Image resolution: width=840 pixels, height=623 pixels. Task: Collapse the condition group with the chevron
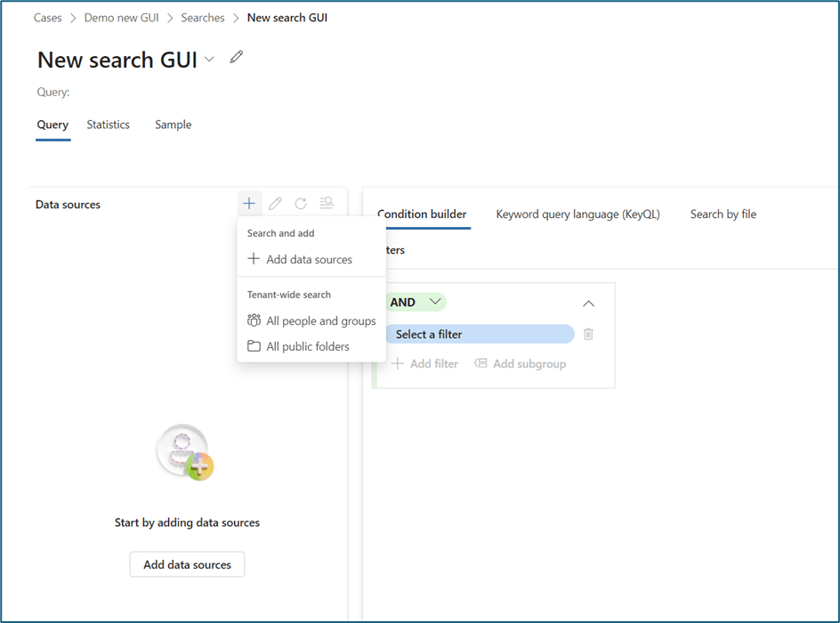(x=588, y=303)
